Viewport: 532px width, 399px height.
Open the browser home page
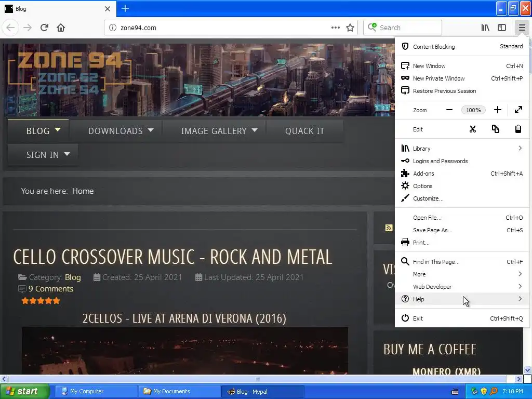pos(61,28)
